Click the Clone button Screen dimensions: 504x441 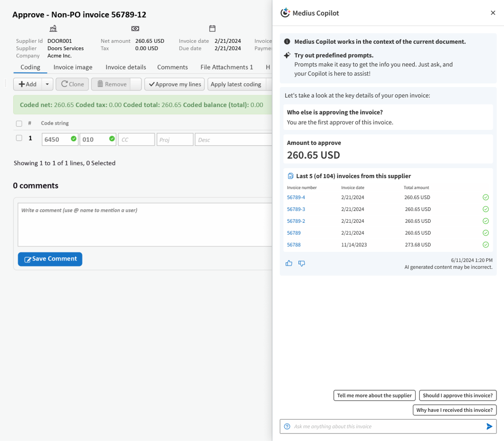[73, 84]
